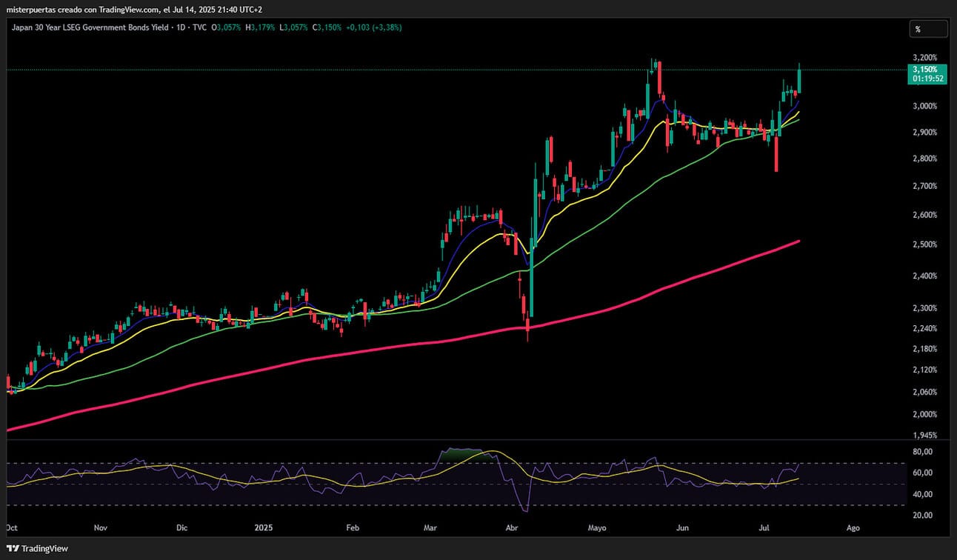The height and width of the screenshot is (560, 957).
Task: Click the Ago label on time axis
Action: click(853, 528)
